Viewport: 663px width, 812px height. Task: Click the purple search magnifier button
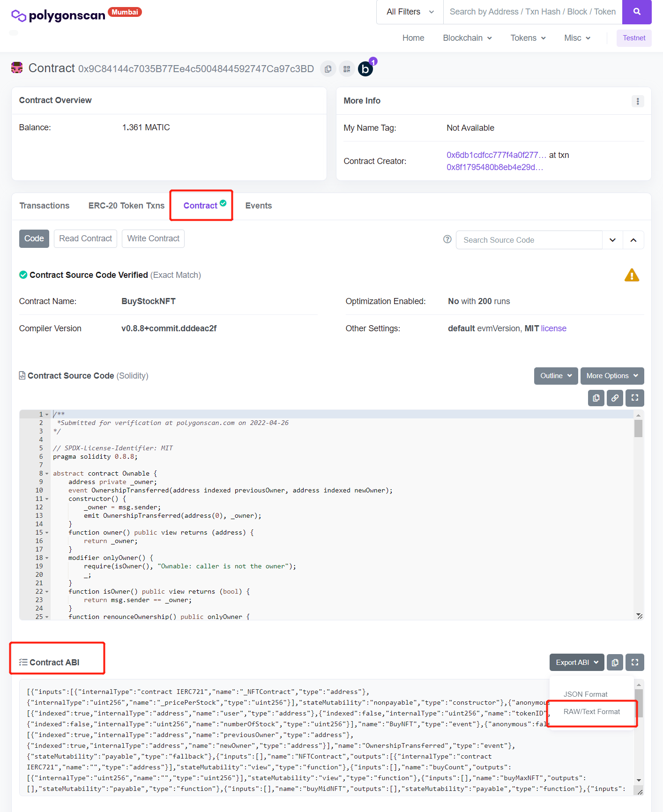[x=637, y=12]
